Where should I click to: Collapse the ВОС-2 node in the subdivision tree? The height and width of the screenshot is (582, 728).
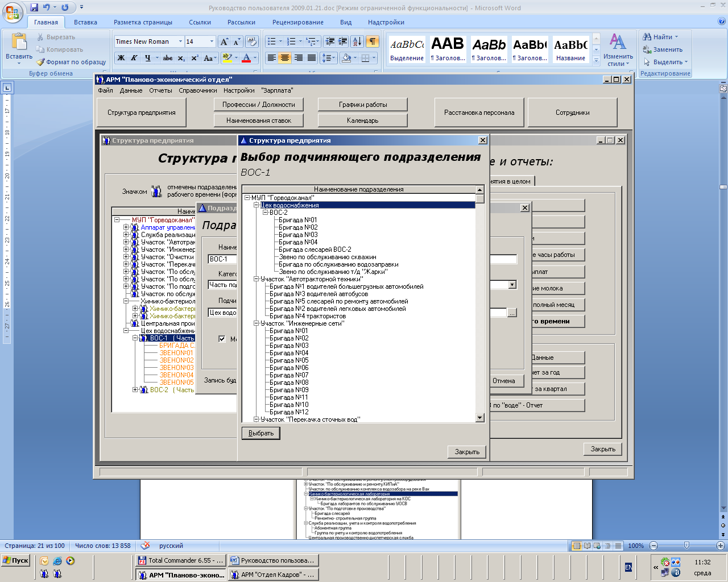(265, 213)
